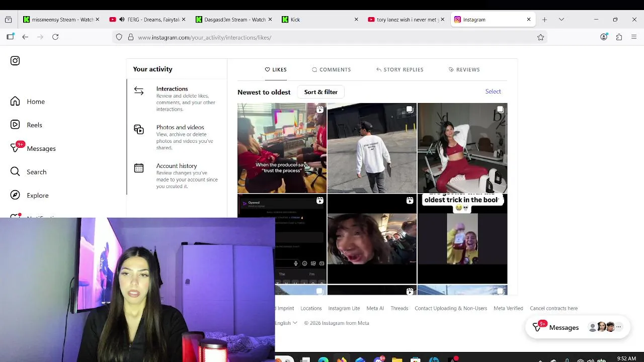Viewport: 644px width, 362px height.
Task: Switch to the FERG - Dreams browser tab
Action: coord(147,20)
